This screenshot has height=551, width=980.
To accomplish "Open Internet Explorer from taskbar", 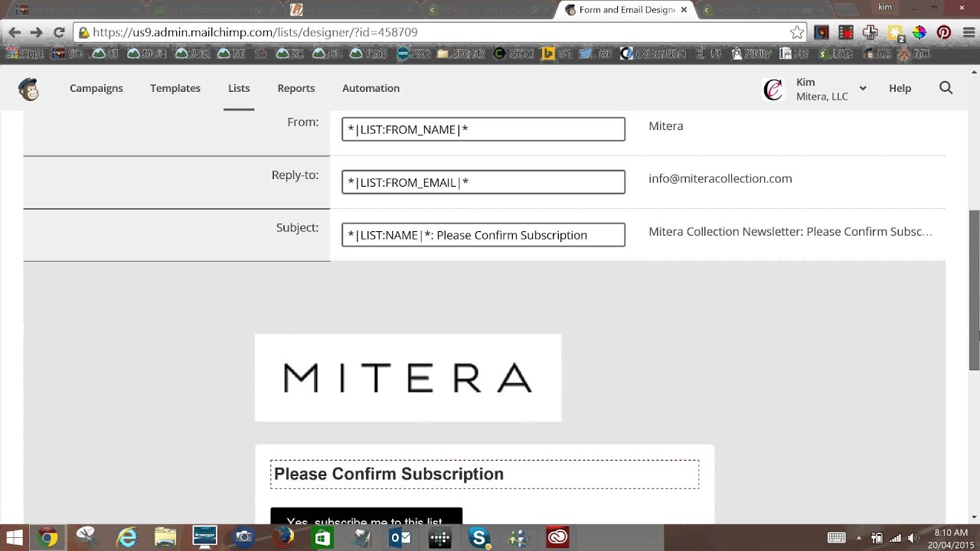I will [126, 537].
